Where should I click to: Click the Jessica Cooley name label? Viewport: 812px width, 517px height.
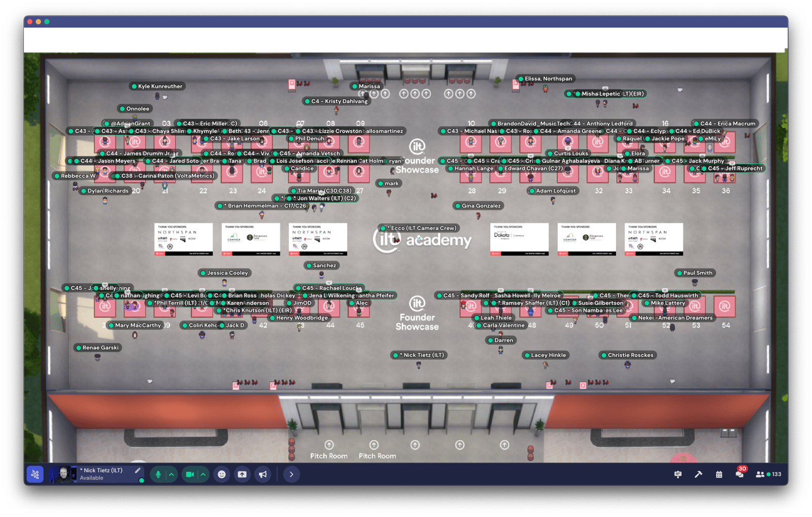pyautogui.click(x=224, y=273)
